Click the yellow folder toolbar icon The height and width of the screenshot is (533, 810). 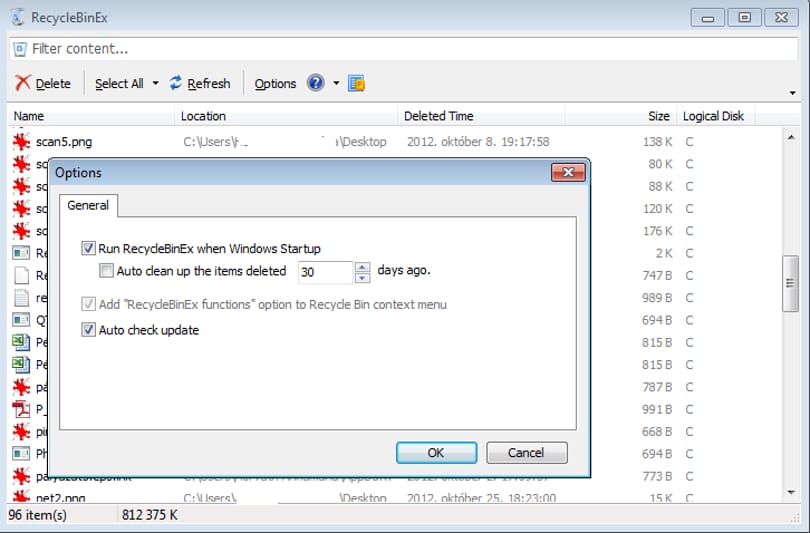pos(356,83)
